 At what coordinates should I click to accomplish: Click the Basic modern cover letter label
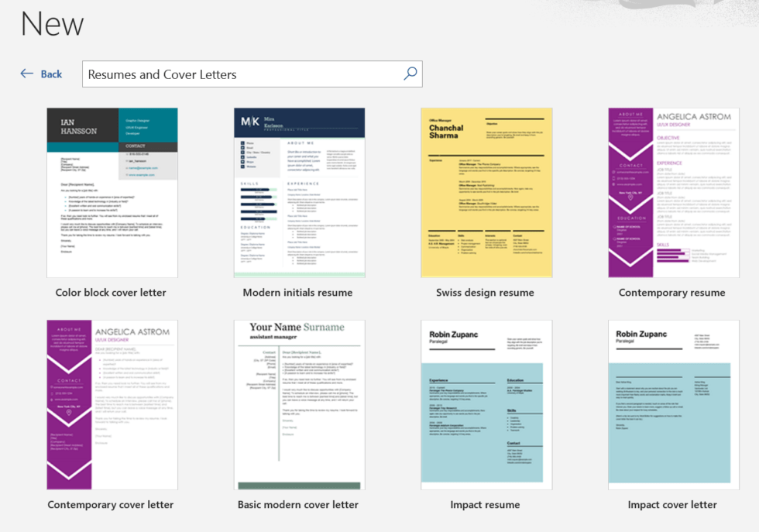click(x=299, y=504)
